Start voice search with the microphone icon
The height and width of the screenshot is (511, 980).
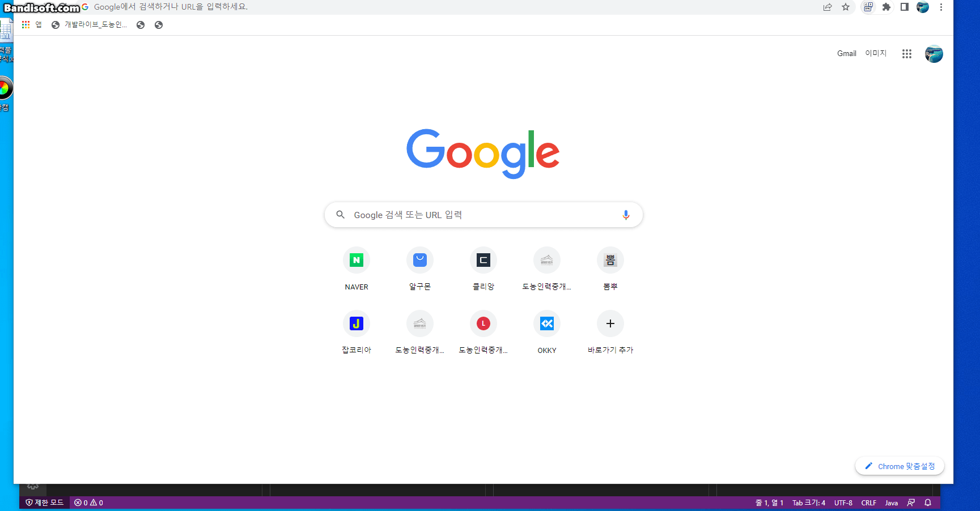626,215
